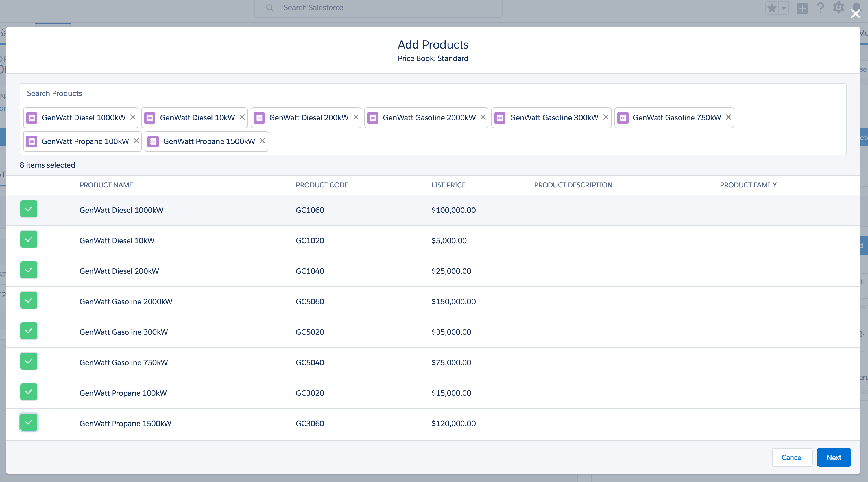The width and height of the screenshot is (868, 482).
Task: Open the favorites list dropdown arrow
Action: pyautogui.click(x=784, y=8)
